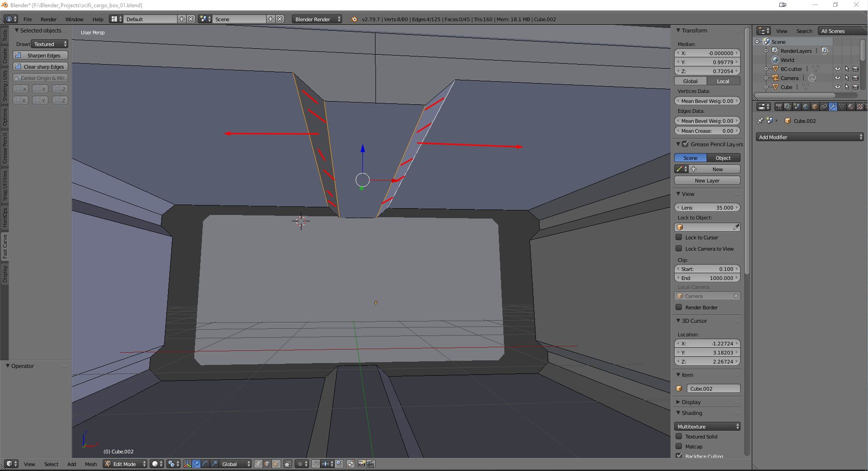Toggle Cube renderability camera icon
Viewport: 868px width, 471px height.
855,87
